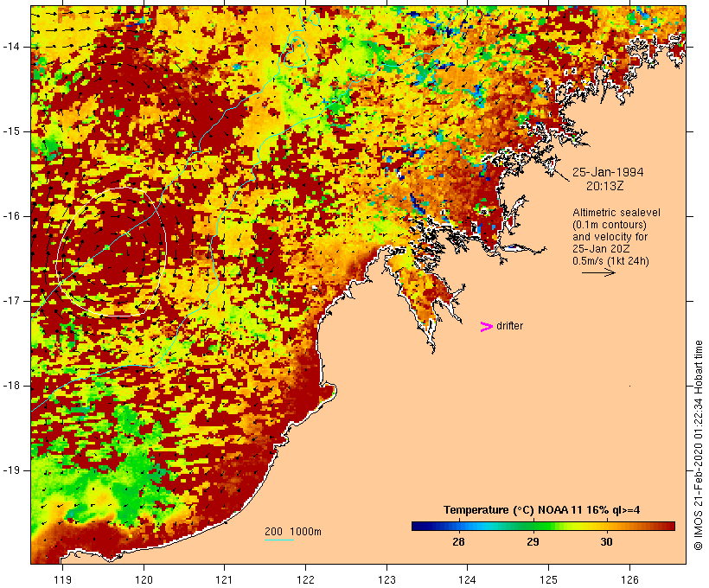The height and width of the screenshot is (588, 709).
Task: Click the temperature color bar legend
Action: (x=543, y=526)
